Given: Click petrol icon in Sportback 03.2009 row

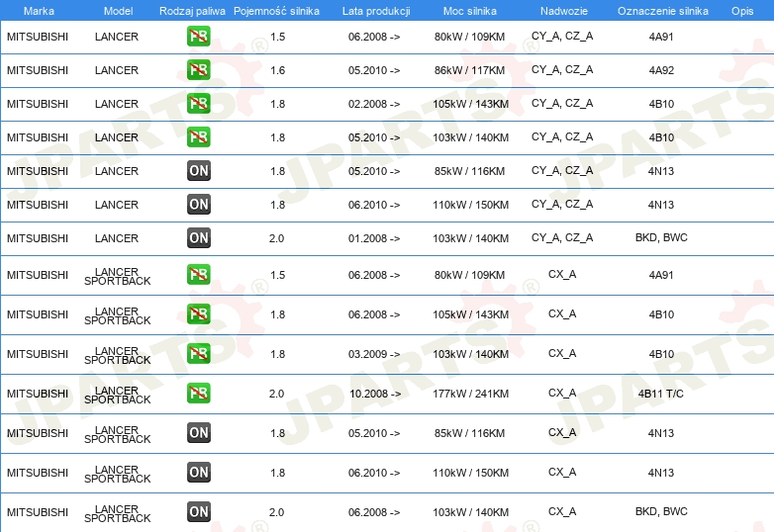Looking at the screenshot, I should (198, 354).
